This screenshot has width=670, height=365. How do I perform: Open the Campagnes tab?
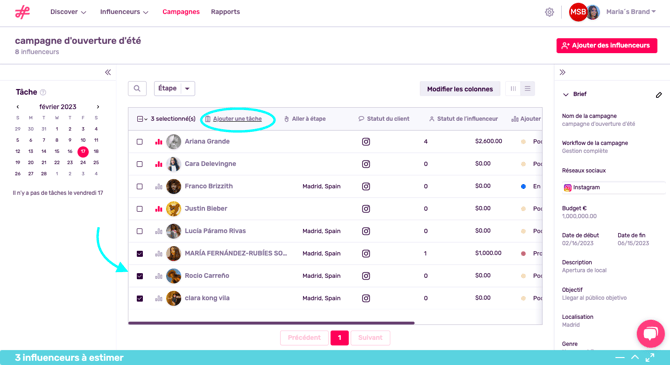[181, 12]
